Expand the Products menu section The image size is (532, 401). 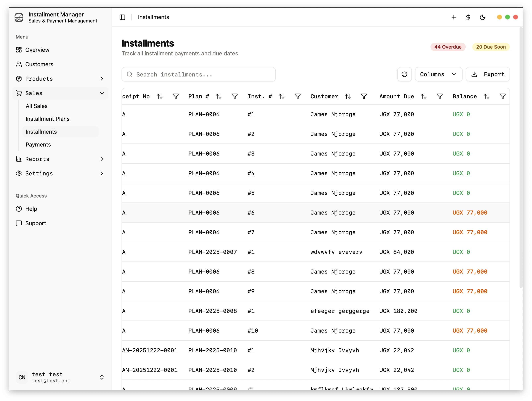[60, 79]
